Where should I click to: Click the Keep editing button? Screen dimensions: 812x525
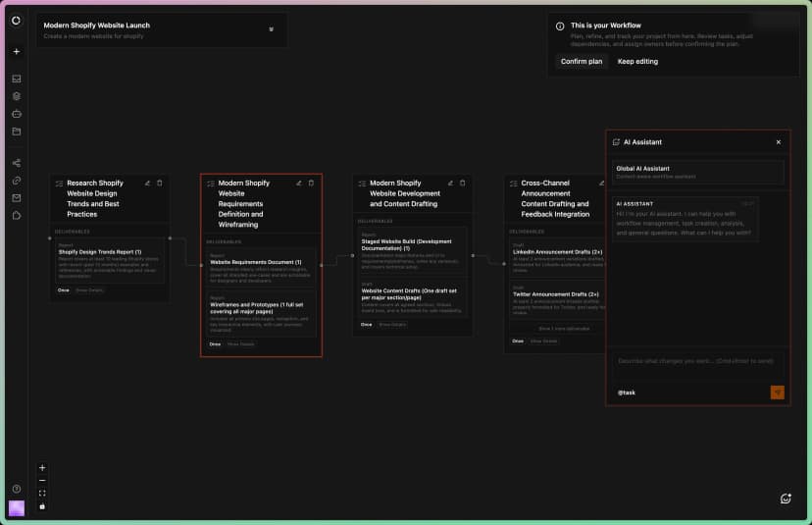coord(637,61)
